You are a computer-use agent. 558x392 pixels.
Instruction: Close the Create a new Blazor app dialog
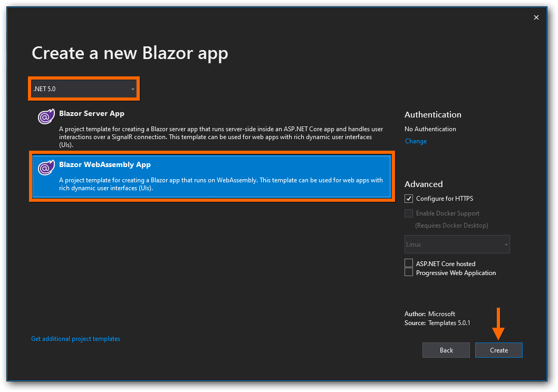point(536,17)
